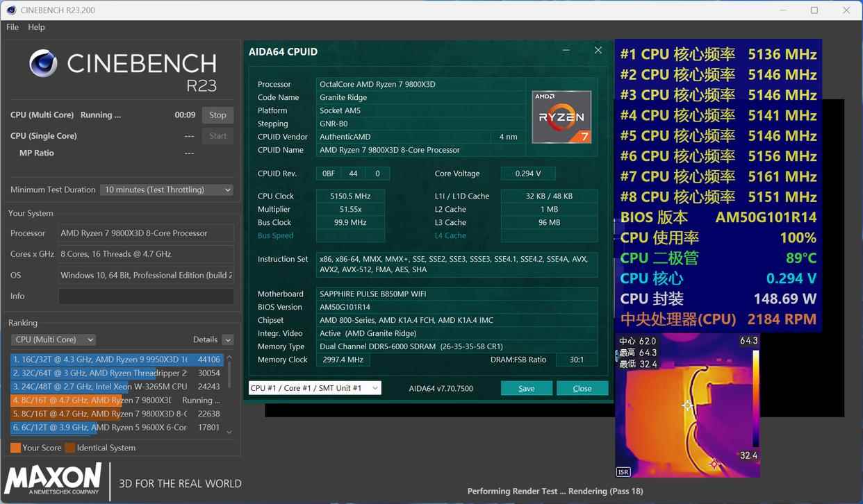Open the File menu

[13, 27]
